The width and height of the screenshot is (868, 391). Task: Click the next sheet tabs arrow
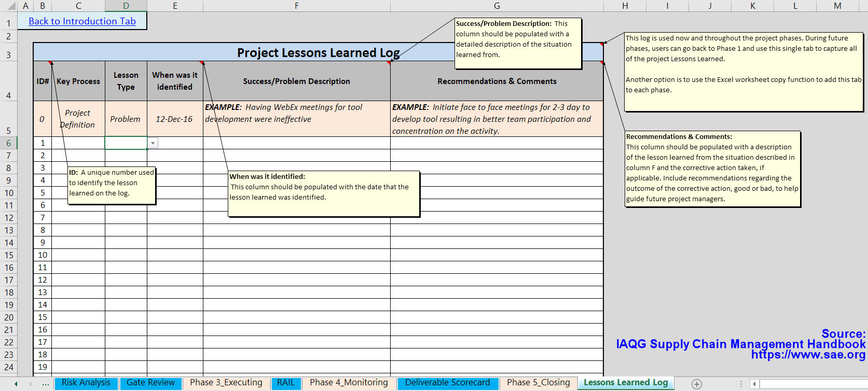31,384
